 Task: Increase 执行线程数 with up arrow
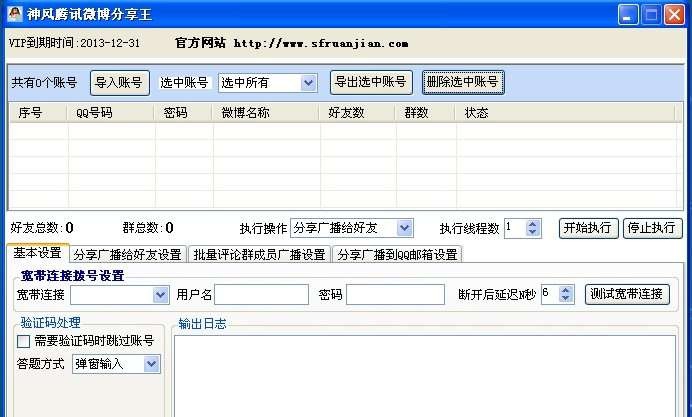click(x=533, y=224)
